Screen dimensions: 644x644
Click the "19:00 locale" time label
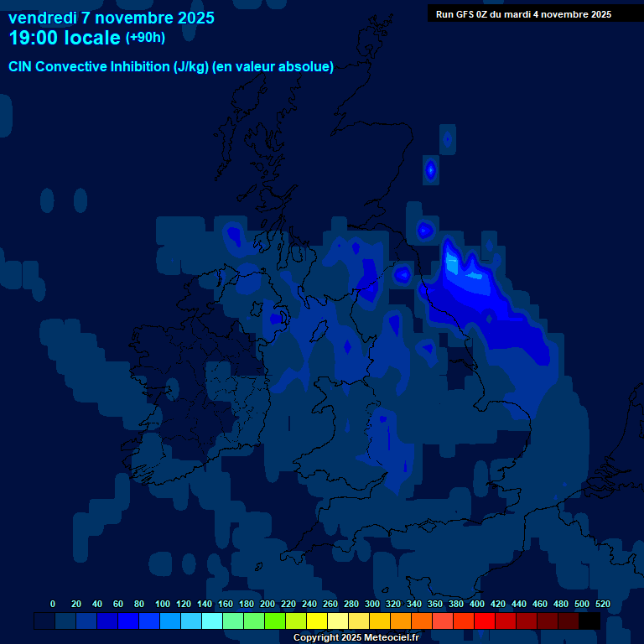pos(65,38)
